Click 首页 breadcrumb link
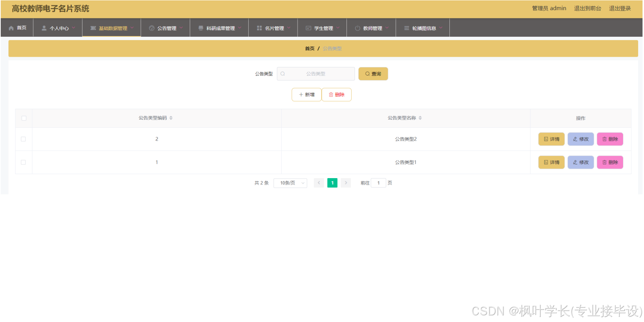 click(x=310, y=49)
